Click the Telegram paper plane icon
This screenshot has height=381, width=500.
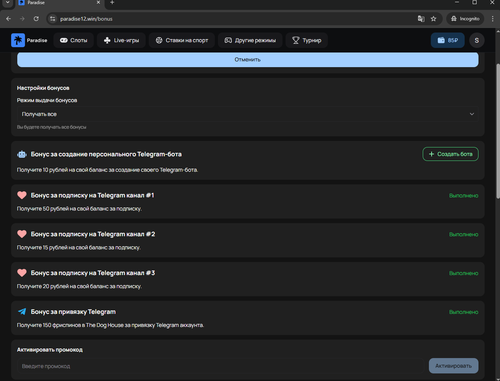[x=22, y=312]
